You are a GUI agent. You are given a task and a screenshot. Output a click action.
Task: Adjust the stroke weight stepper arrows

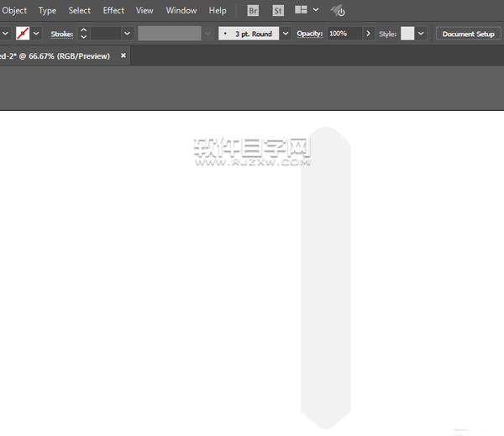tap(83, 34)
